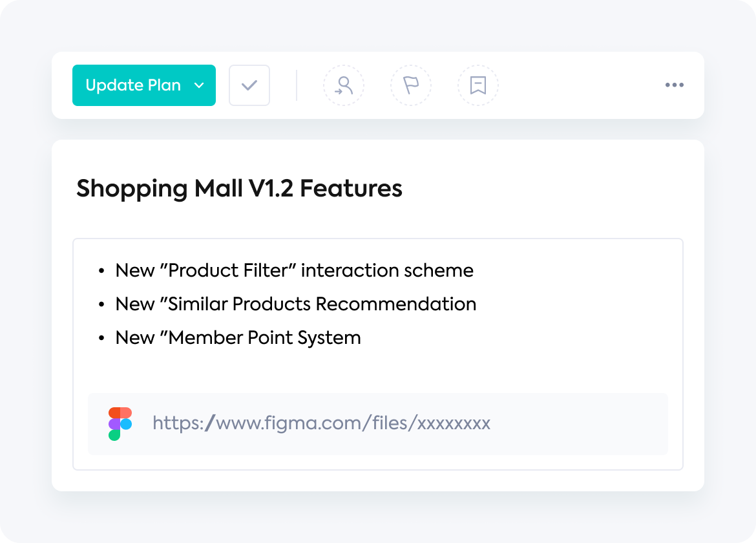Click the bullet before Product Filter
756x543 pixels.
(x=101, y=271)
